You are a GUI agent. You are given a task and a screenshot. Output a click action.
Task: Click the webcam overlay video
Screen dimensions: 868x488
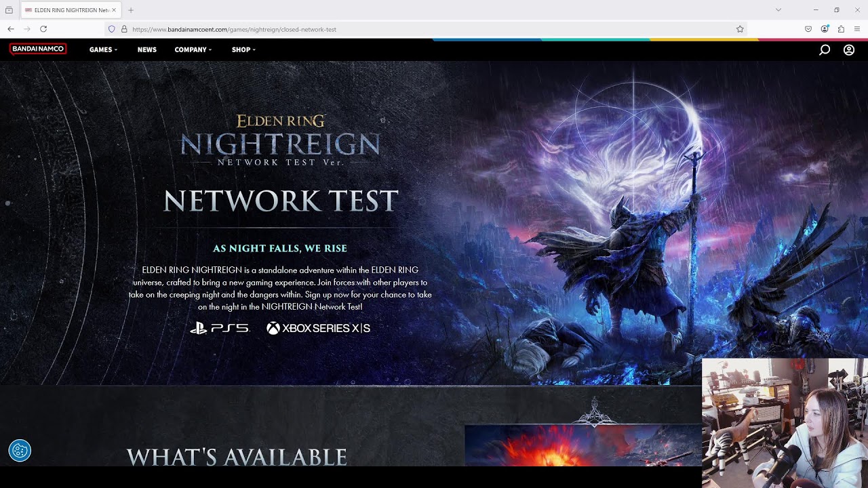coord(785,423)
